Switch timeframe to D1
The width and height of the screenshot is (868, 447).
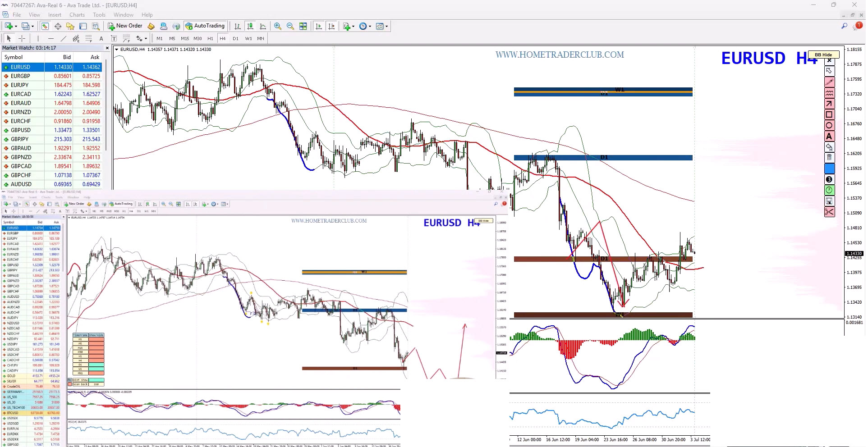click(x=235, y=38)
